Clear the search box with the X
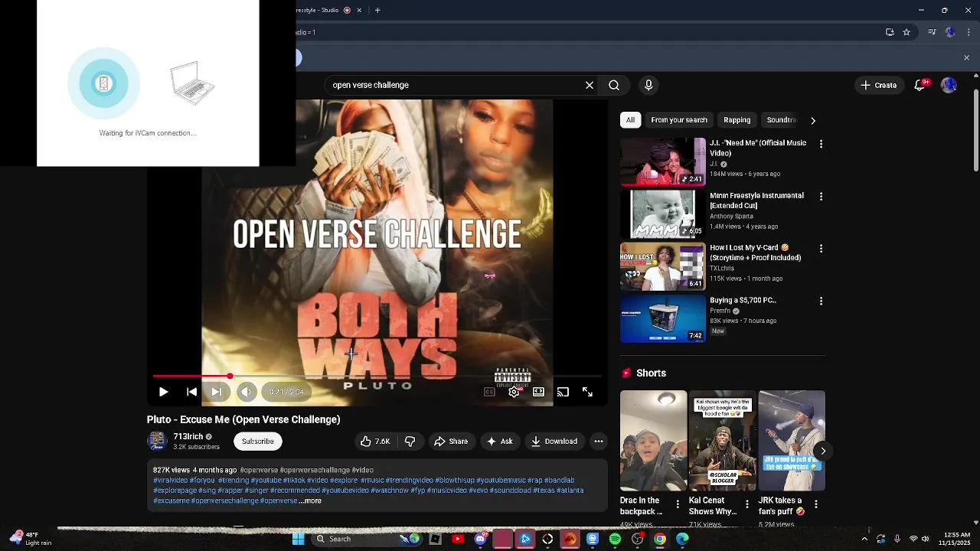This screenshot has height=551, width=980. 590,85
